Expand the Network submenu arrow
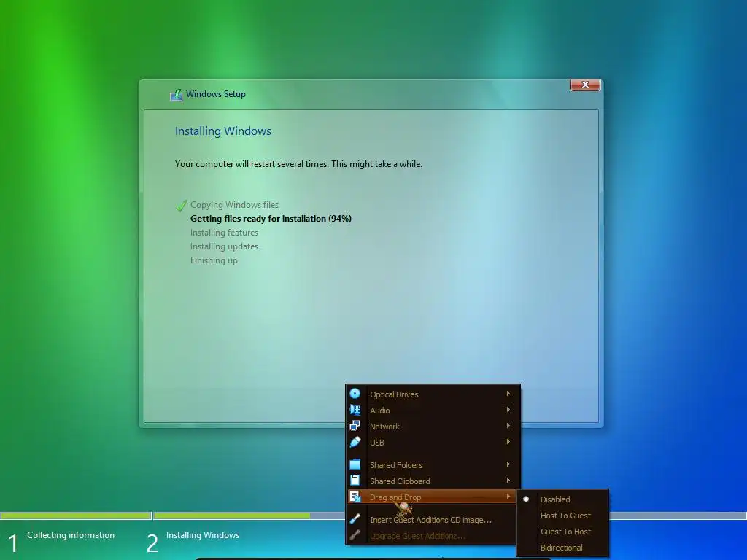Viewport: 747px width, 560px height. click(508, 426)
